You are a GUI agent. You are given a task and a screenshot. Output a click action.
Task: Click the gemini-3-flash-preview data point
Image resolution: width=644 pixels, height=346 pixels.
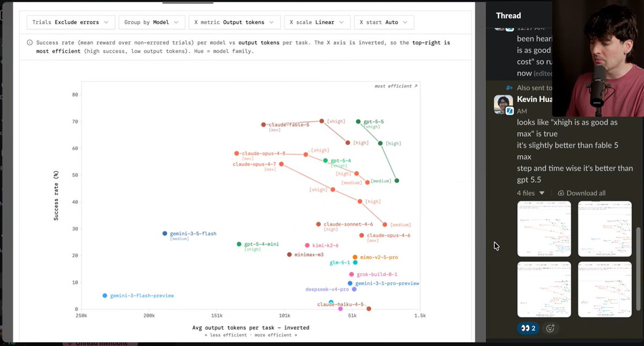click(x=105, y=296)
